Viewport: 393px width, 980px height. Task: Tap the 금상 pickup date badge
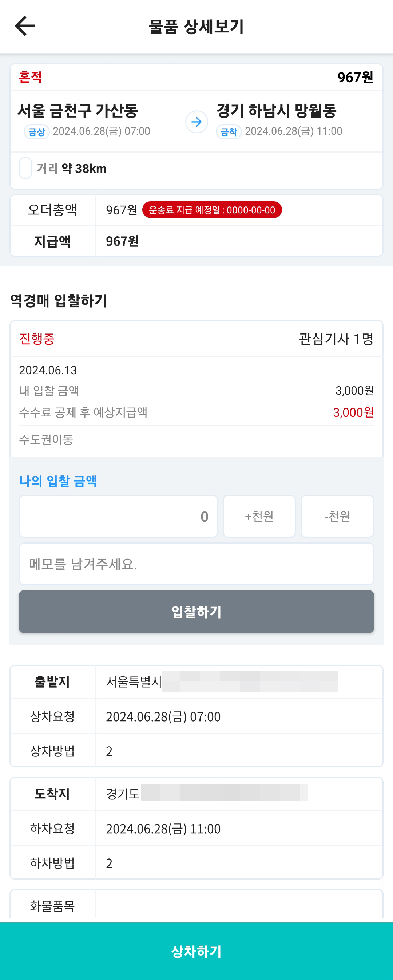point(36,132)
